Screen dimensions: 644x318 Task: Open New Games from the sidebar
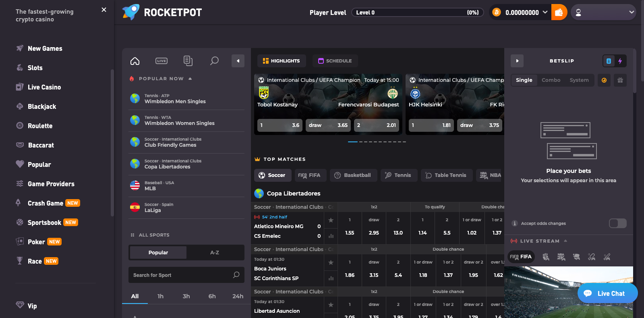click(x=45, y=48)
